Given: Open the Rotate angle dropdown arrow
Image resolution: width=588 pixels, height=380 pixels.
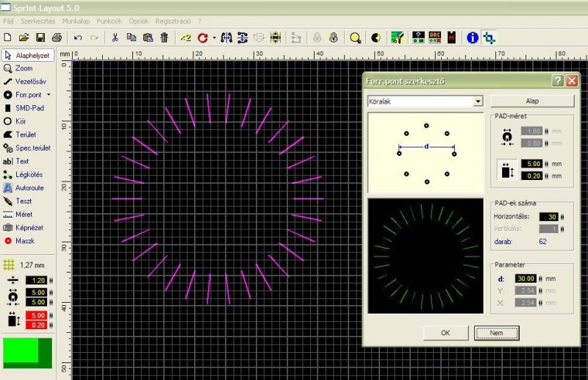Looking at the screenshot, I should pos(214,37).
